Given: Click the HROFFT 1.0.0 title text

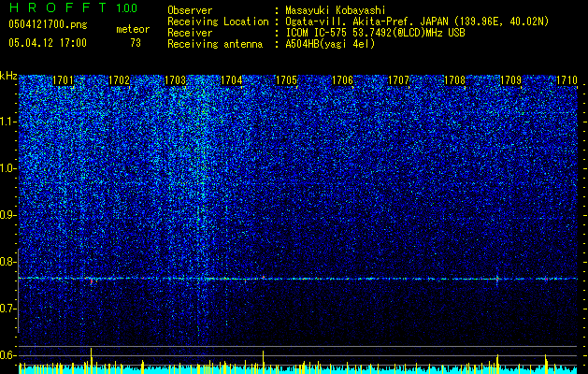Looking at the screenshot, I should [x=73, y=7].
